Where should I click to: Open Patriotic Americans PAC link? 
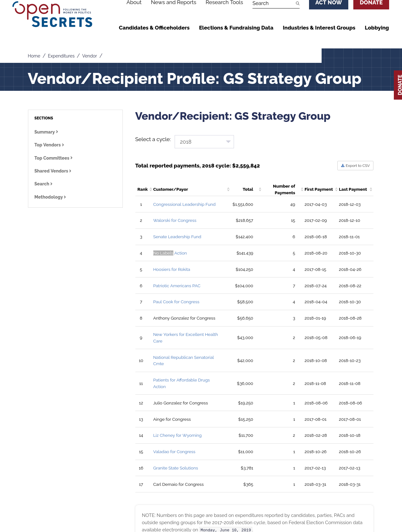click(x=177, y=286)
